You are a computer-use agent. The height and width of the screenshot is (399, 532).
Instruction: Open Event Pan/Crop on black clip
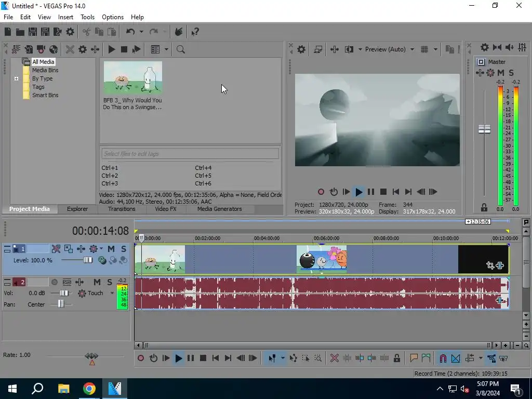point(490,265)
